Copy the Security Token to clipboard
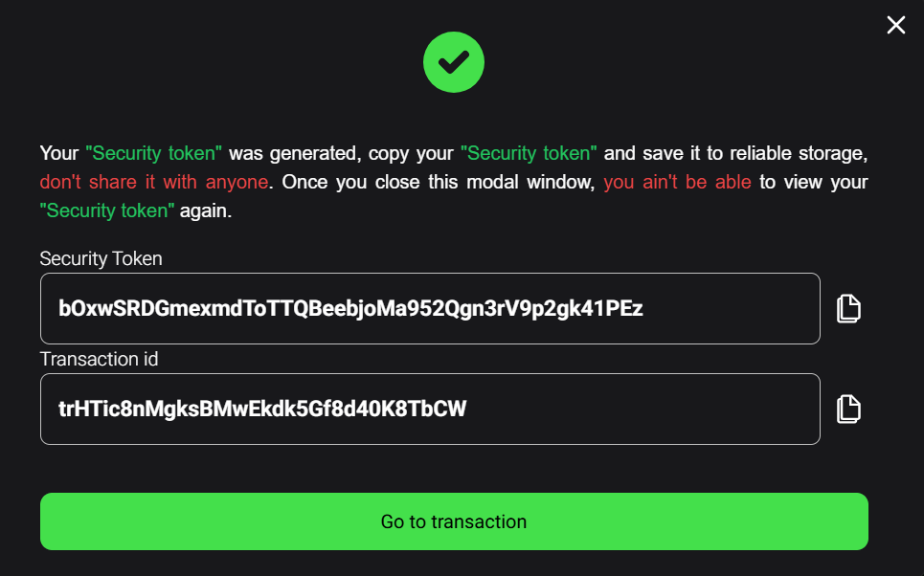Screen dimensions: 924x576 848,309
